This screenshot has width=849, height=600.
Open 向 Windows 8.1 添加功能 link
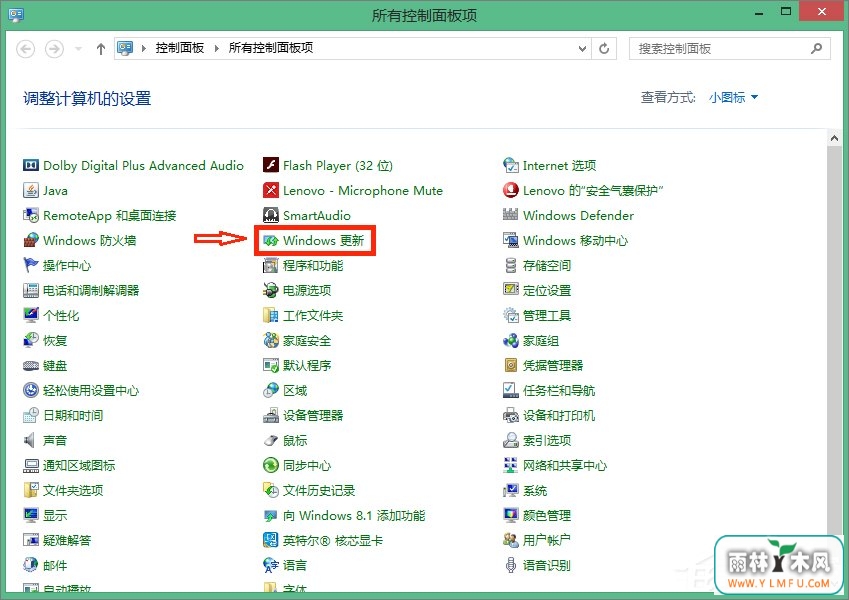point(354,516)
